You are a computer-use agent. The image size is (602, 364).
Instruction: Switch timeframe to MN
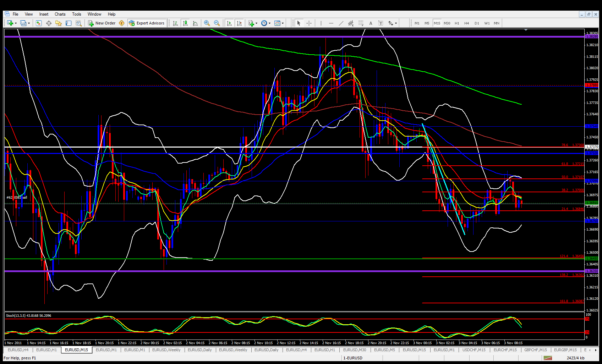pos(497,23)
